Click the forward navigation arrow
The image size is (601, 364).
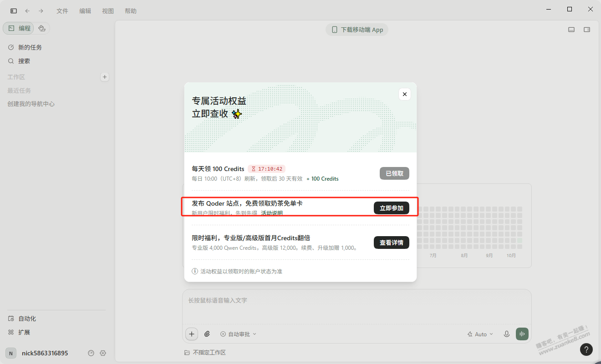(x=41, y=11)
